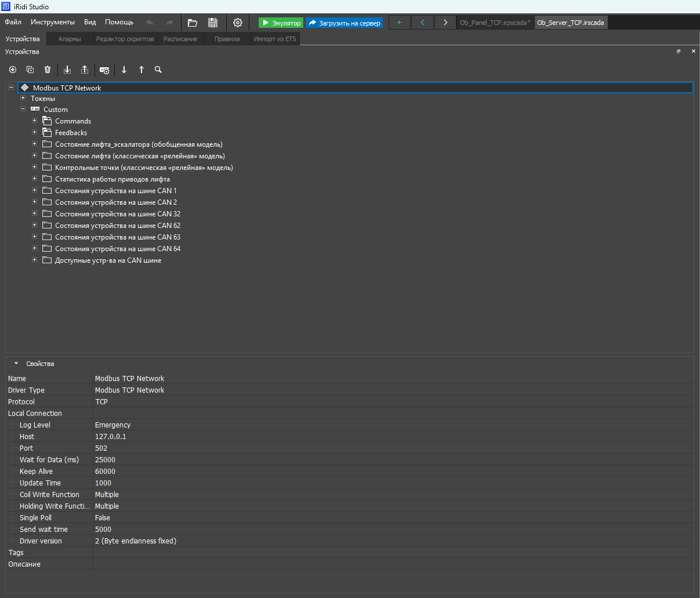Viewport: 700px width, 598px height.
Task: Switch to Импорт из ETS tab
Action: pyautogui.click(x=275, y=39)
